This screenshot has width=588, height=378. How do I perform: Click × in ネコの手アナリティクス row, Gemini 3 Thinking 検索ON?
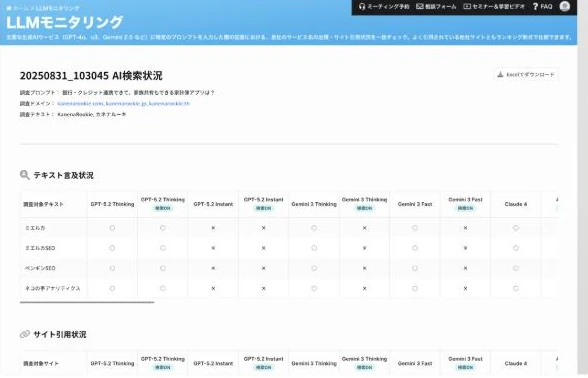pyautogui.click(x=364, y=288)
